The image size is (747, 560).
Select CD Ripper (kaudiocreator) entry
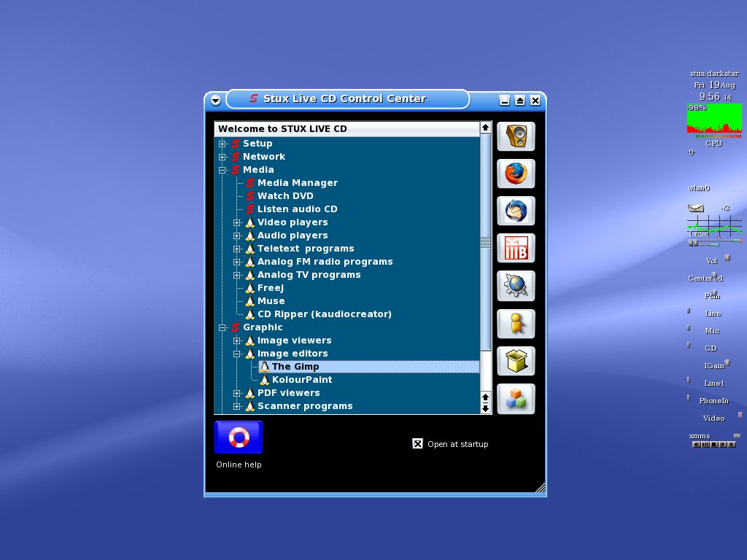coord(325,314)
